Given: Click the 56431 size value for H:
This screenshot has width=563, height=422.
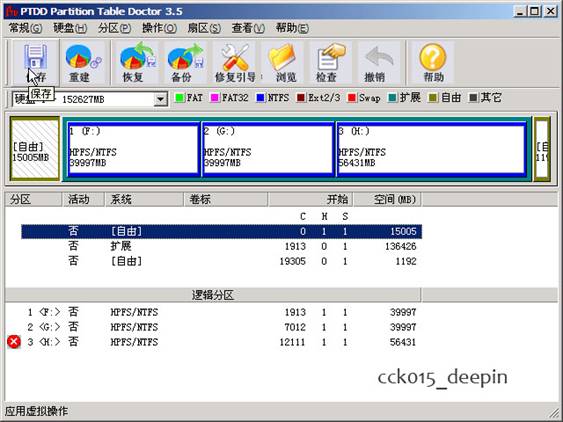Looking at the screenshot, I should tap(403, 342).
